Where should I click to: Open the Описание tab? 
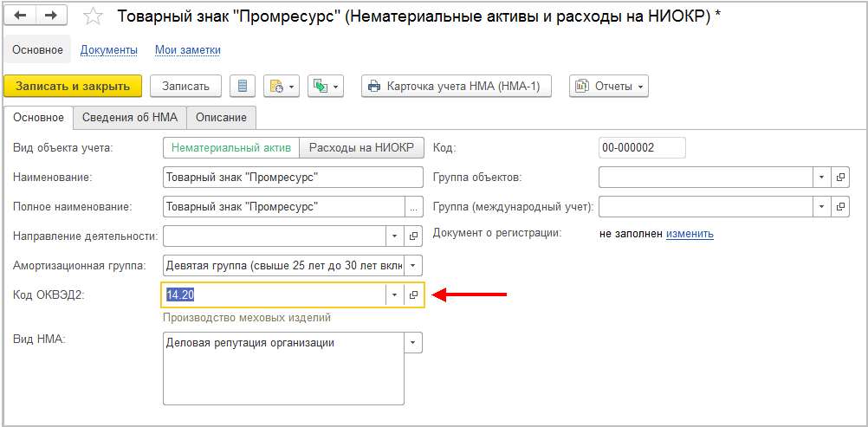(221, 117)
